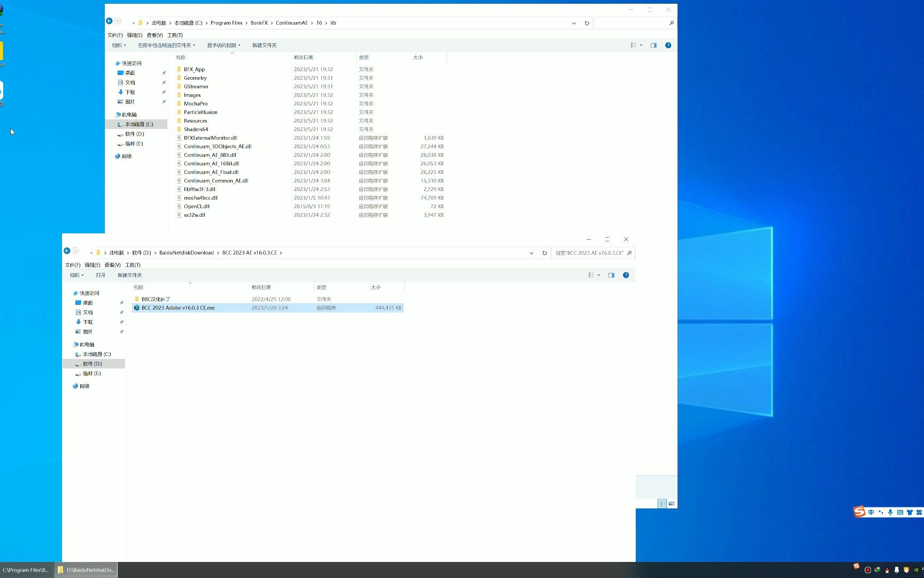The image size is (924, 578).
Task: Open the 工具(T) menu in BCC window
Action: pyautogui.click(x=133, y=265)
